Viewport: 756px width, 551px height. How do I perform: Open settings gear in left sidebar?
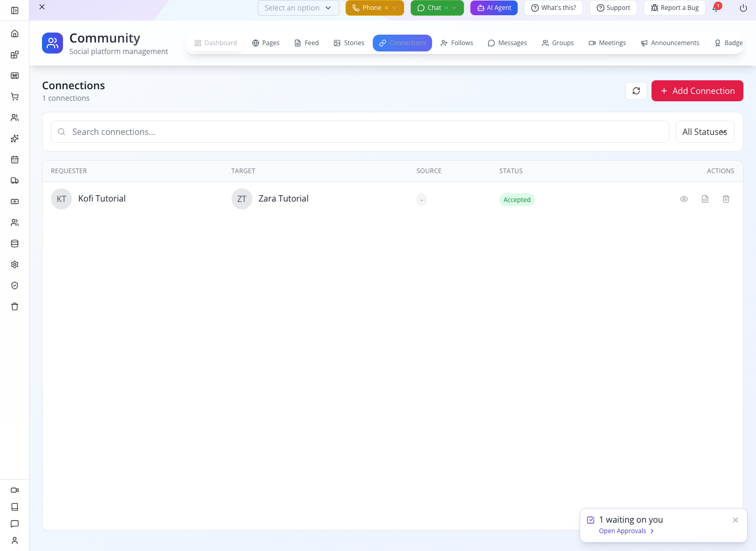[x=15, y=264]
